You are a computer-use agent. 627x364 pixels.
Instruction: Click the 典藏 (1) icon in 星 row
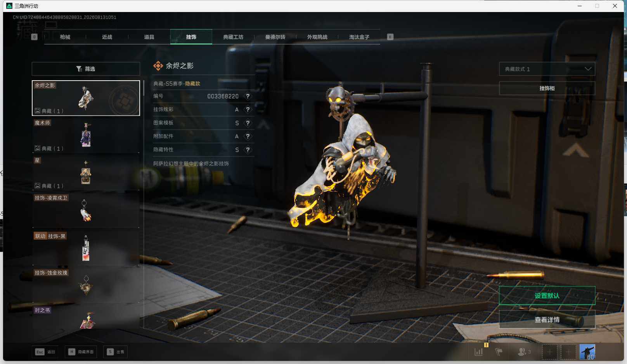pyautogui.click(x=38, y=186)
